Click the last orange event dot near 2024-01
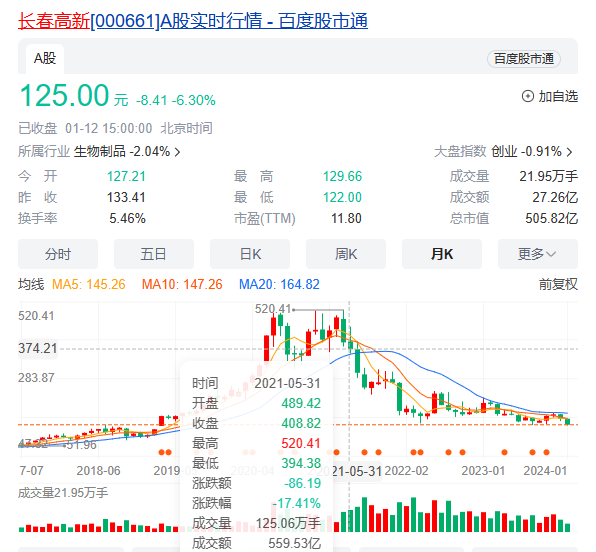This screenshot has height=552, width=596. (x=547, y=452)
